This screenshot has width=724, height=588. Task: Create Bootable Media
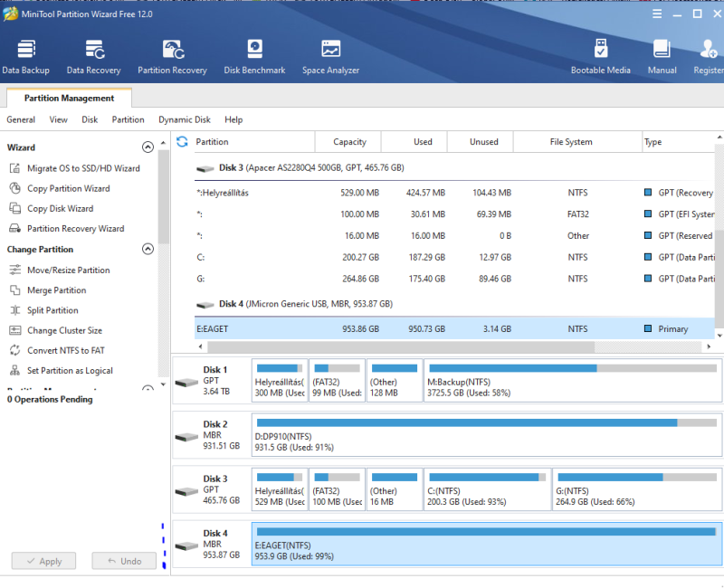click(x=600, y=57)
